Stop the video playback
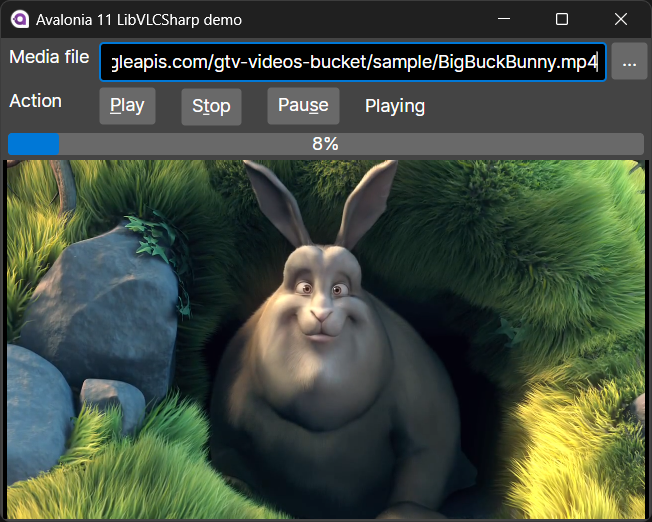The height and width of the screenshot is (522, 652). (x=211, y=106)
